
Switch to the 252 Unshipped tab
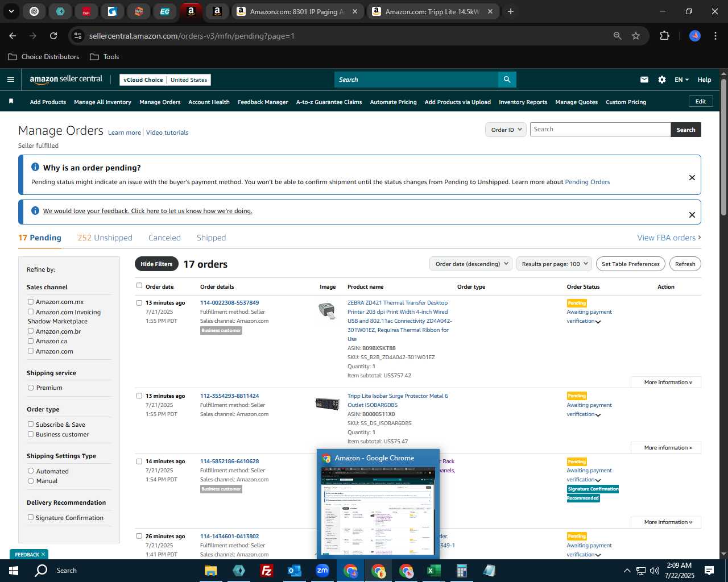(105, 238)
